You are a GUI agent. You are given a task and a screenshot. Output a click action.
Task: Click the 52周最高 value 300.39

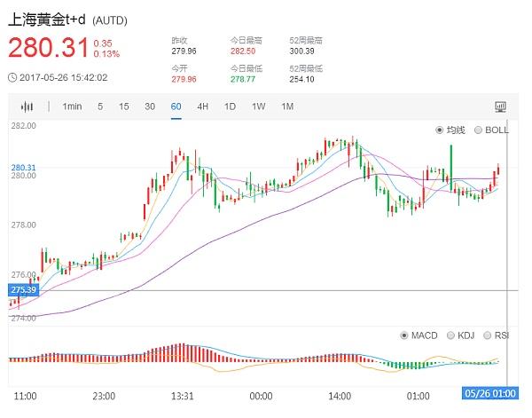301,51
